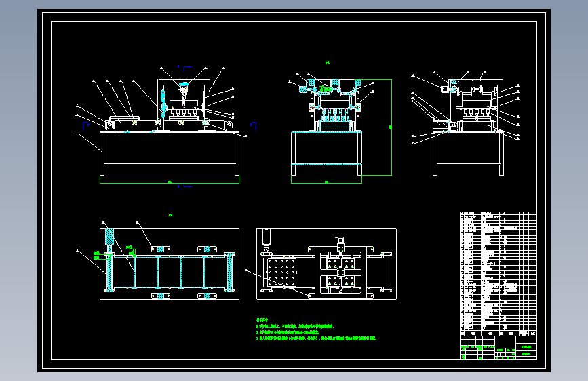Viewport: 588px width, 381px height.
Task: Select the green technical requirements notes block
Action: pos(316,329)
